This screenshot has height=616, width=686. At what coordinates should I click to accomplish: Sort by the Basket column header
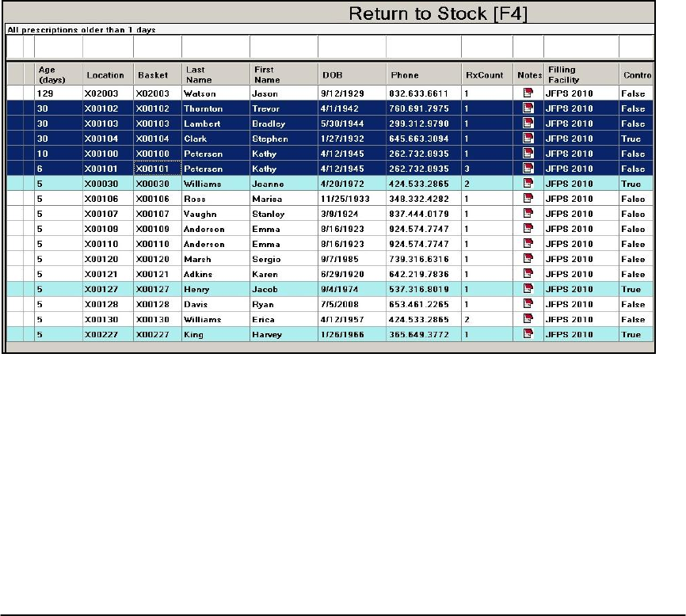point(157,74)
